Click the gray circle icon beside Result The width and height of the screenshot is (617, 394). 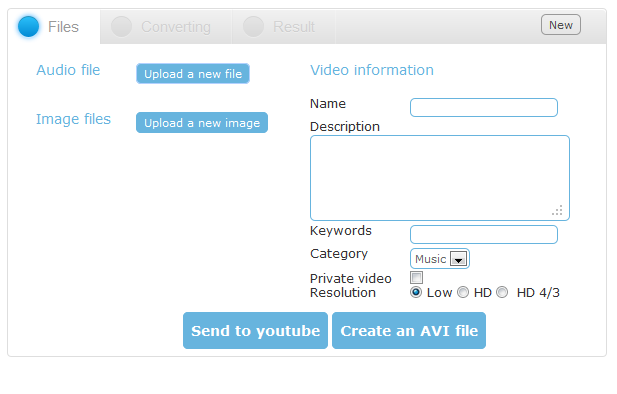click(x=253, y=26)
